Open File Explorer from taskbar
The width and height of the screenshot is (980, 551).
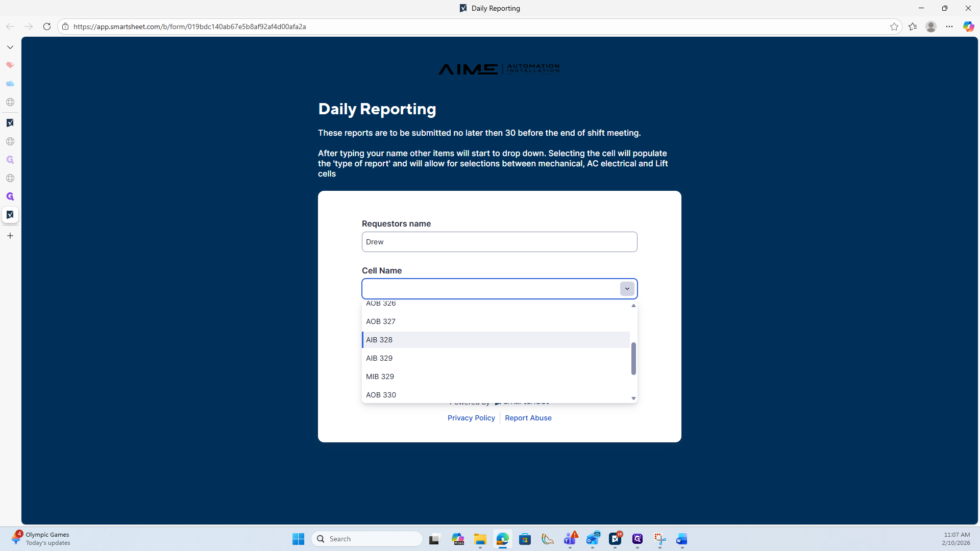480,539
